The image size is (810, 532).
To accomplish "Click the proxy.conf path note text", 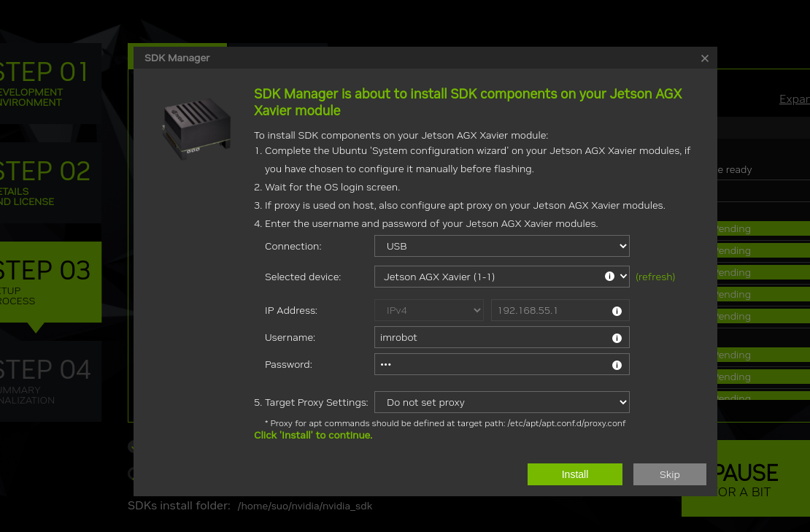I will [445, 423].
